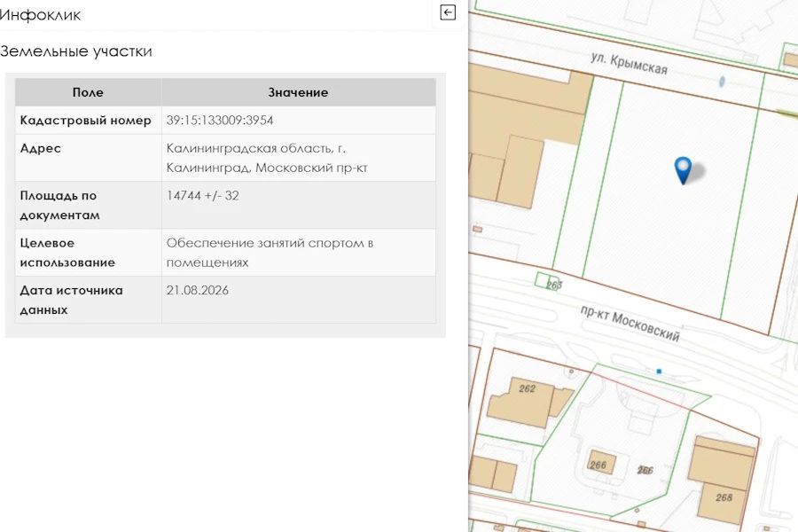The height and width of the screenshot is (532, 798).
Task: Click the back arrow icon in Инфоклик panel
Action: (448, 12)
